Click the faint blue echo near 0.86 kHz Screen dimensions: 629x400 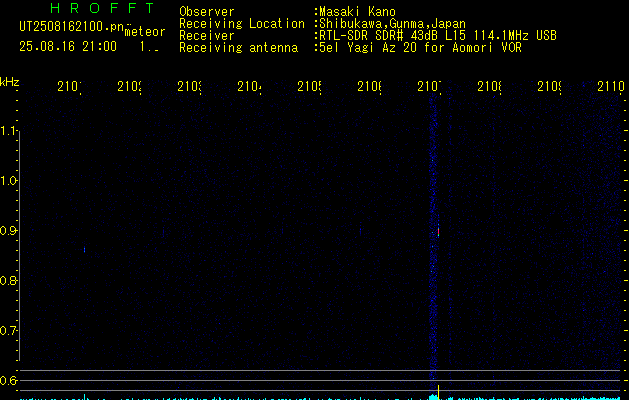84,250
